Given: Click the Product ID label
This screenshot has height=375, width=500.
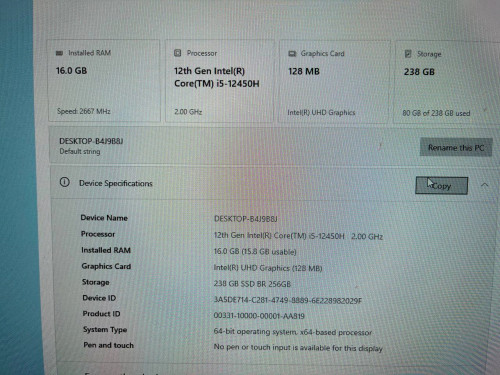Looking at the screenshot, I should (101, 314).
